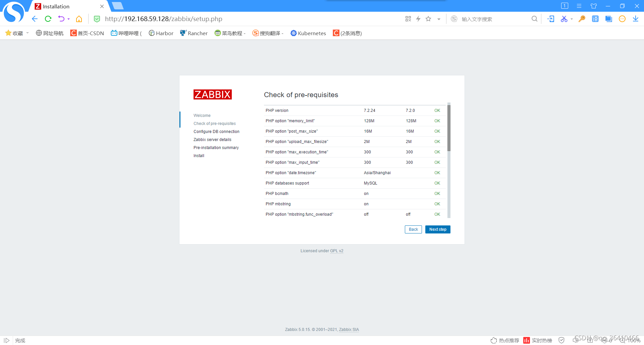
Task: Click the undo restore page icon
Action: [61, 19]
